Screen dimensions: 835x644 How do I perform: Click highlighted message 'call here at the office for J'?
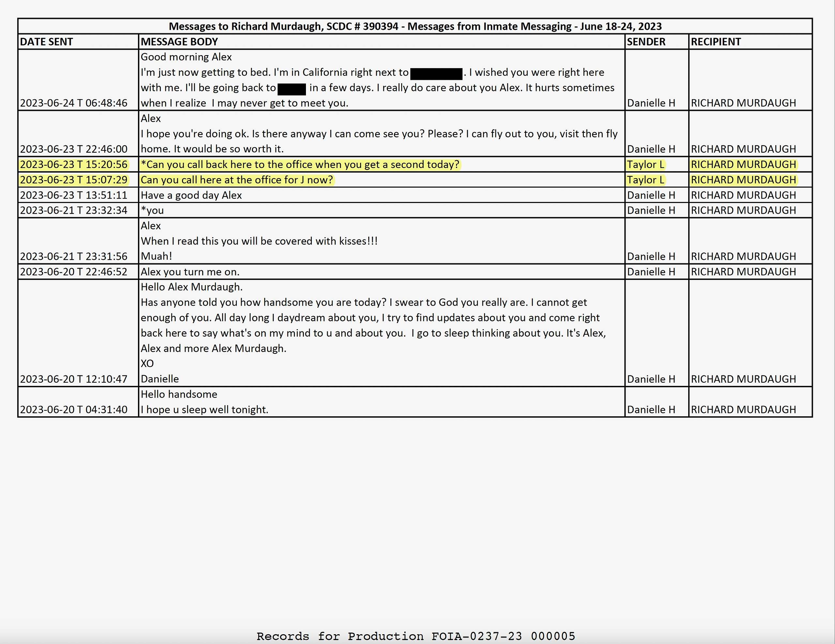[x=237, y=180]
